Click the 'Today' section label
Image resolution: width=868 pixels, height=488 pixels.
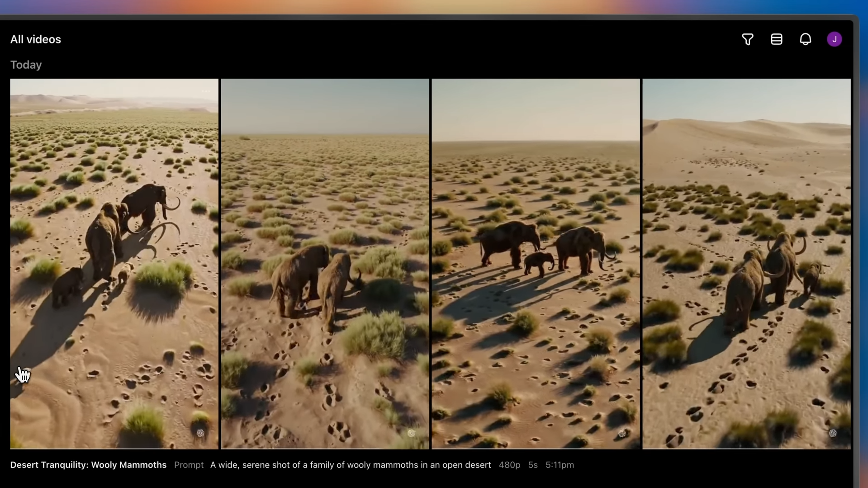pyautogui.click(x=26, y=65)
